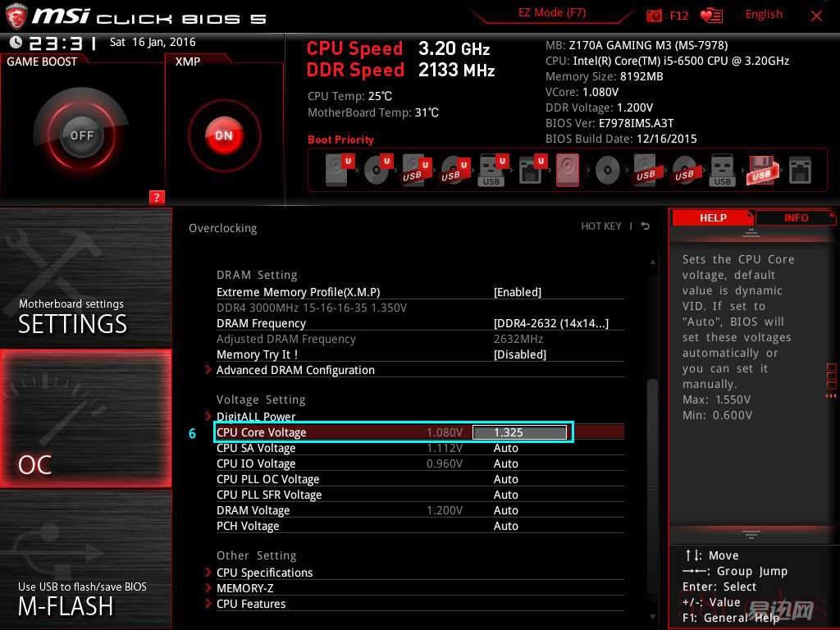Click the clock icon beside the time
This screenshot has height=630, width=840.
point(16,42)
